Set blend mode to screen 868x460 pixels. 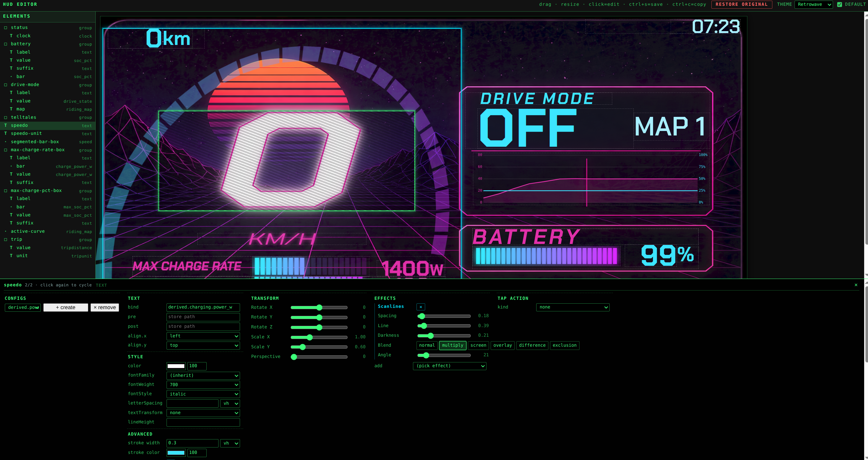[478, 345]
